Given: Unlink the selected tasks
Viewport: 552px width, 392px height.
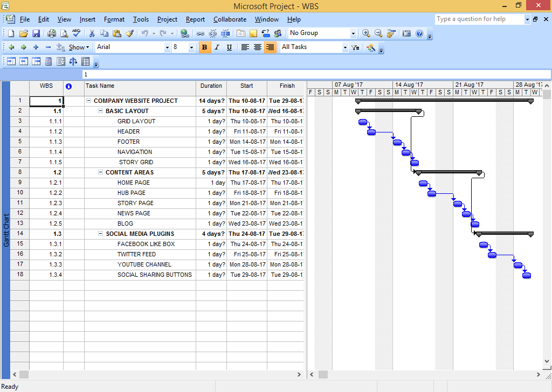Looking at the screenshot, I should pyautogui.click(x=212, y=33).
